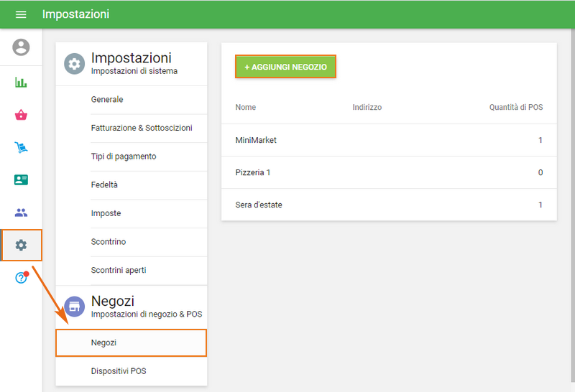This screenshot has height=392, width=575.
Task: Open the inventory cart icon
Action: coord(21,147)
